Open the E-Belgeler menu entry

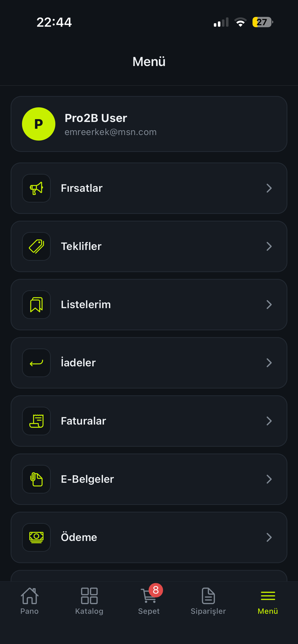149,479
